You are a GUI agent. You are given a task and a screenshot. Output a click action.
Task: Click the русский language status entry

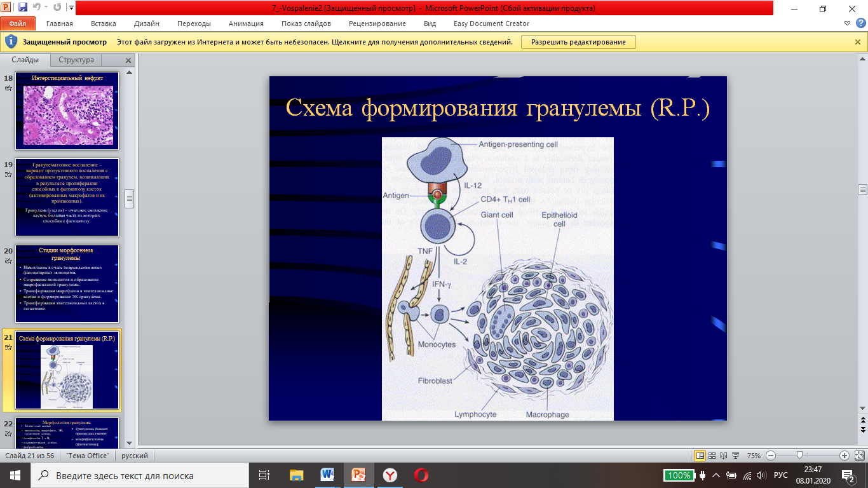pyautogui.click(x=135, y=456)
